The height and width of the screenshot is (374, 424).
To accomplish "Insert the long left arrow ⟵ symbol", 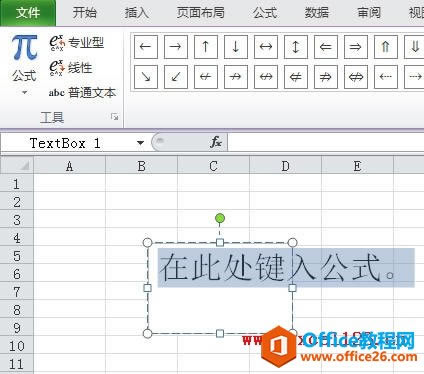I will click(386, 77).
